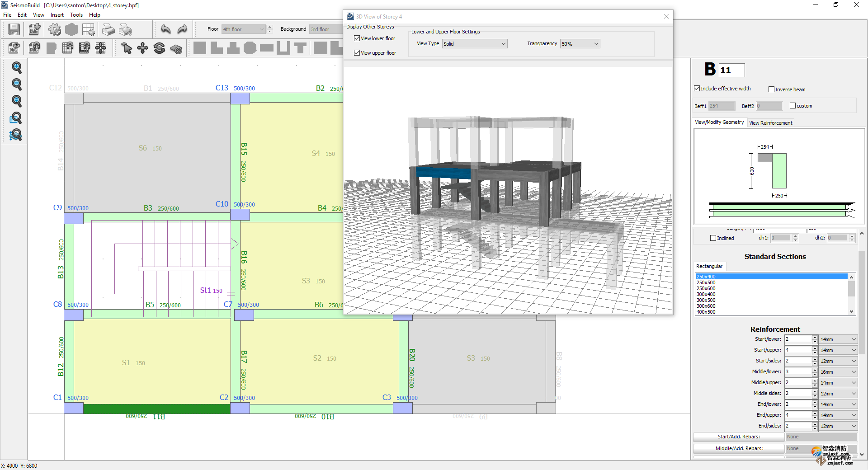Select the arrow pointer selection tool
Image resolution: width=868 pixels, height=470 pixels.
[127, 48]
